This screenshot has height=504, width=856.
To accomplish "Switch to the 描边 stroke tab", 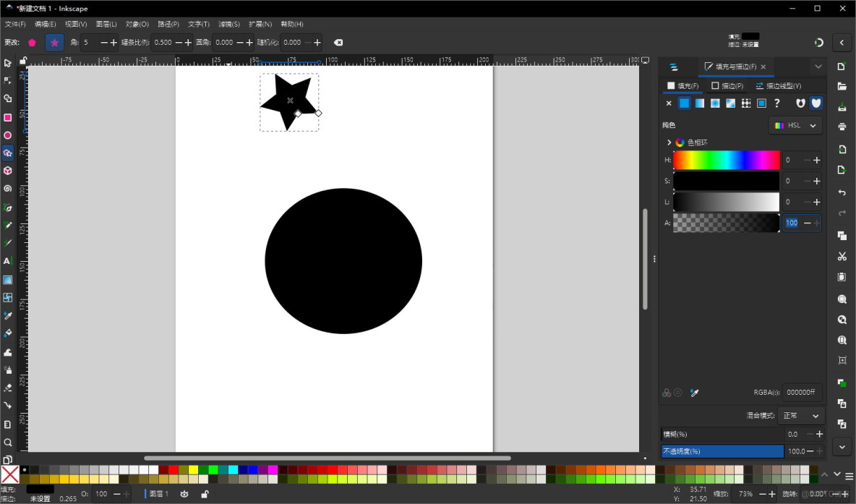I will [x=729, y=85].
